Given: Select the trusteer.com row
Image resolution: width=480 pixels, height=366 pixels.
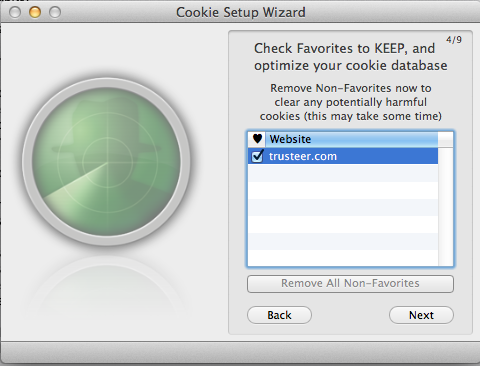Looking at the screenshot, I should (x=343, y=156).
